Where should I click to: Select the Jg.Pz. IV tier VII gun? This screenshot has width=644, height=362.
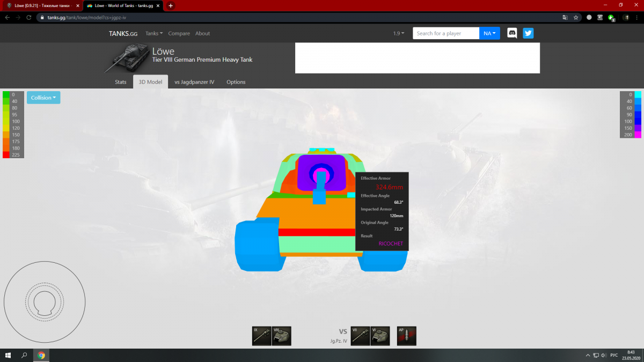click(x=360, y=336)
